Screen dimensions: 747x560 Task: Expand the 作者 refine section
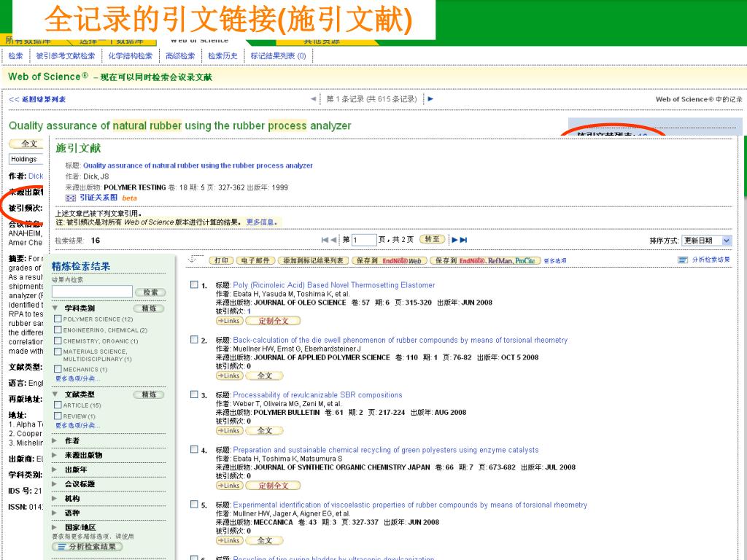[54, 440]
